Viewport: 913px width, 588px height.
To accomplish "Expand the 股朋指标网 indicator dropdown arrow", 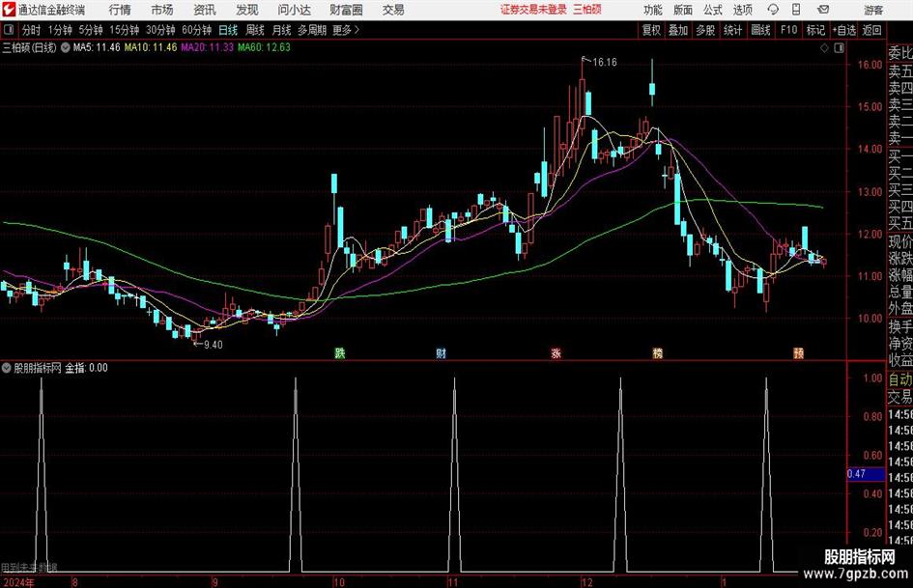I will pyautogui.click(x=6, y=368).
